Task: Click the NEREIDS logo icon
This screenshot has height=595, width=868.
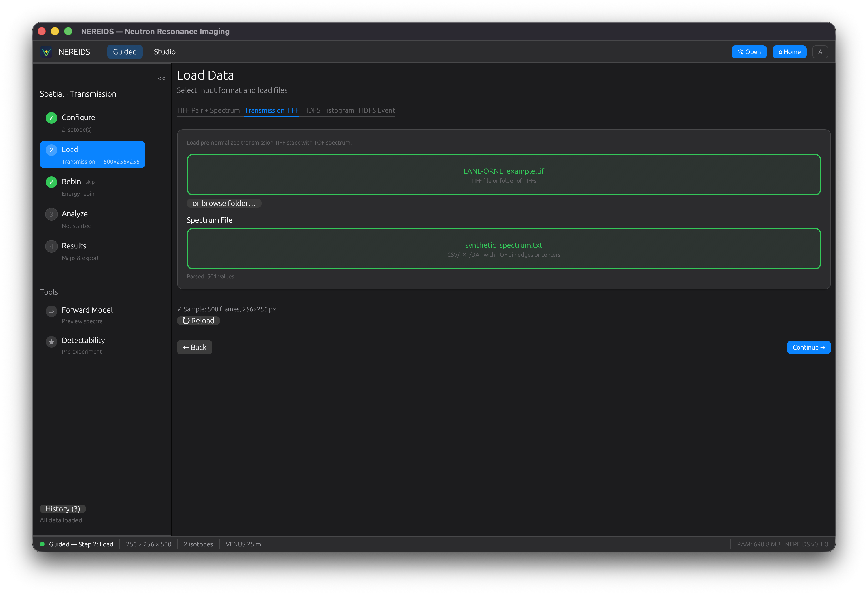Action: (x=46, y=52)
